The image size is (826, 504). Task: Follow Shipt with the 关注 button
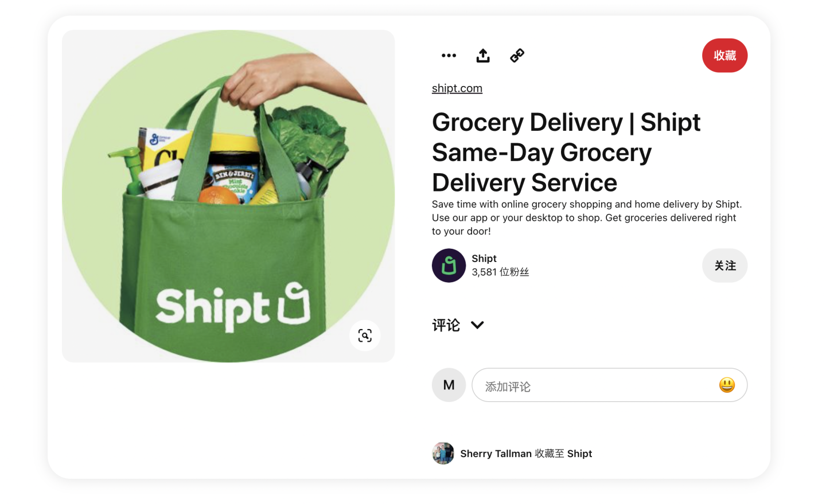click(x=724, y=265)
